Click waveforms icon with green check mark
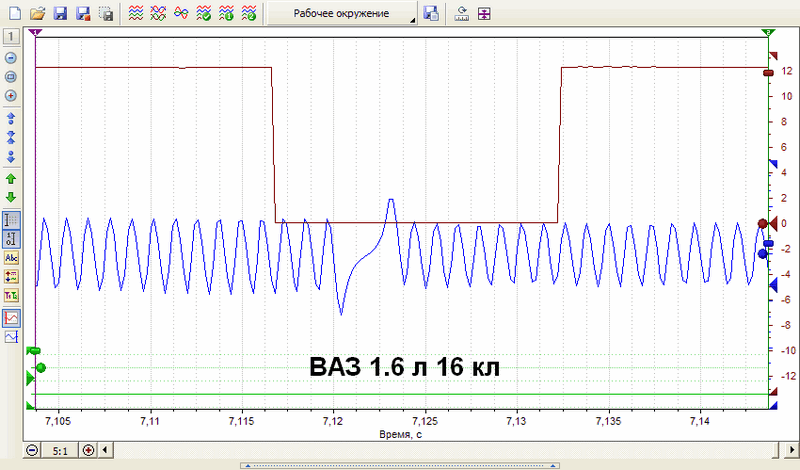Image resolution: width=800 pixels, height=470 pixels. pyautogui.click(x=204, y=13)
